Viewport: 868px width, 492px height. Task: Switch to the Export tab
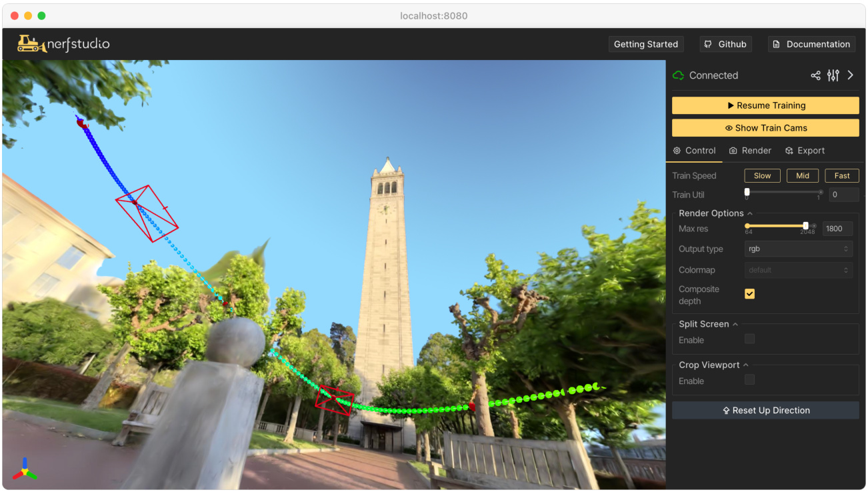pyautogui.click(x=805, y=151)
